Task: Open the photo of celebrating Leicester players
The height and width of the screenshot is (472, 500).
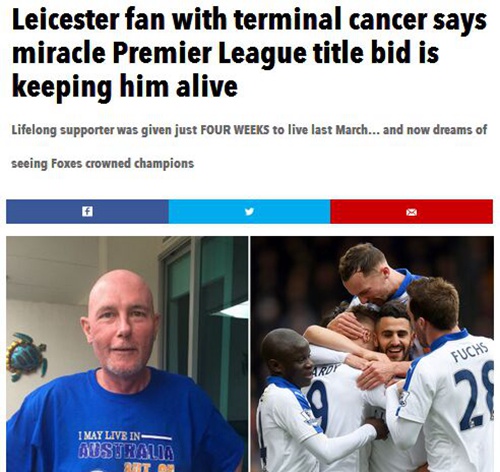Action: pos(372,354)
